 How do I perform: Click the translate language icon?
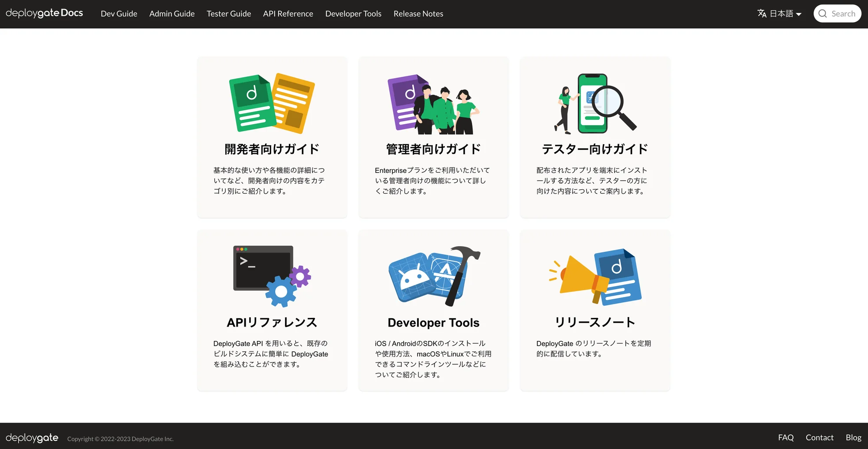[762, 13]
